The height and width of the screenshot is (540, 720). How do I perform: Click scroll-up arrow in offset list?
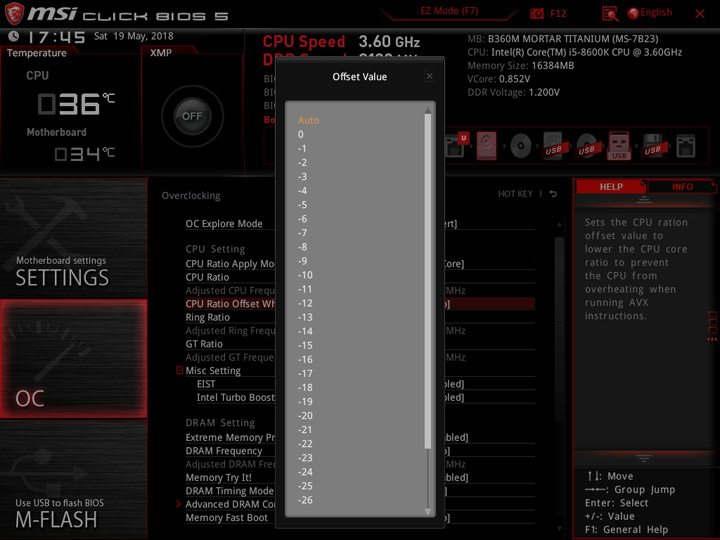pyautogui.click(x=428, y=110)
